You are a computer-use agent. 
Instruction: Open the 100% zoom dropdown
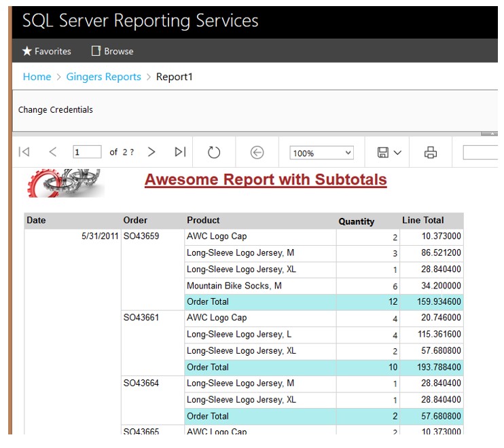coord(321,153)
